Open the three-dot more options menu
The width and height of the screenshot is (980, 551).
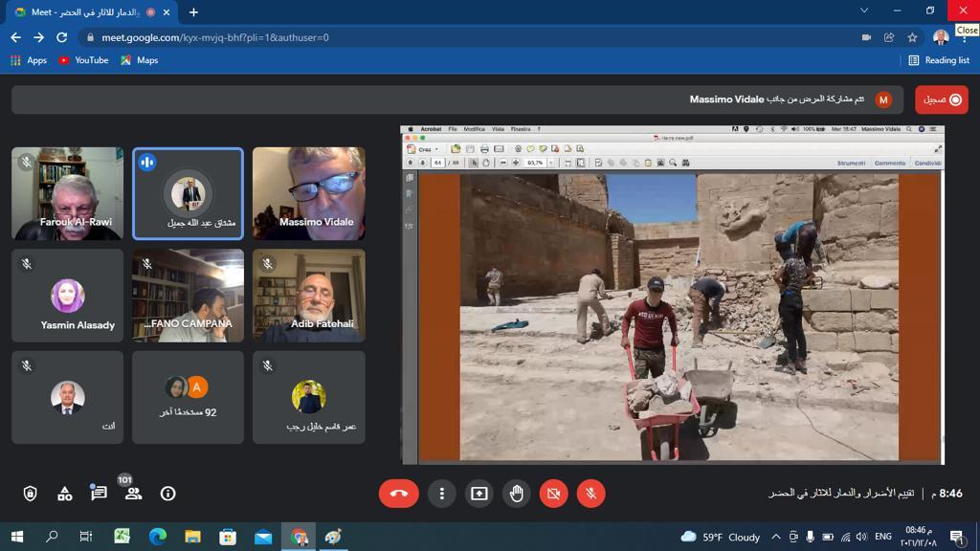point(441,494)
